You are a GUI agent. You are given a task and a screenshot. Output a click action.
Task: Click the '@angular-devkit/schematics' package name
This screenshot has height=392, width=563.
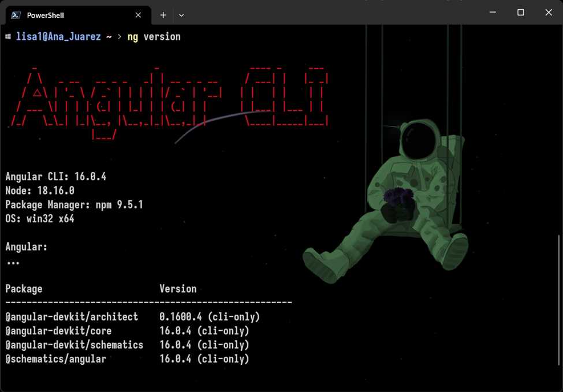pos(74,345)
